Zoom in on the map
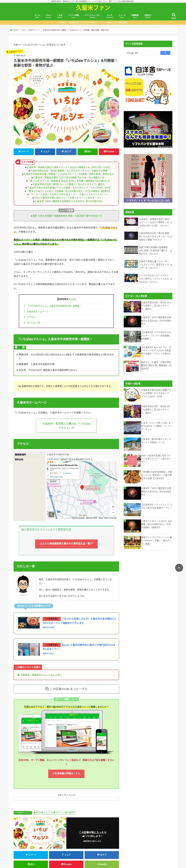 pyautogui.click(x=113, y=506)
